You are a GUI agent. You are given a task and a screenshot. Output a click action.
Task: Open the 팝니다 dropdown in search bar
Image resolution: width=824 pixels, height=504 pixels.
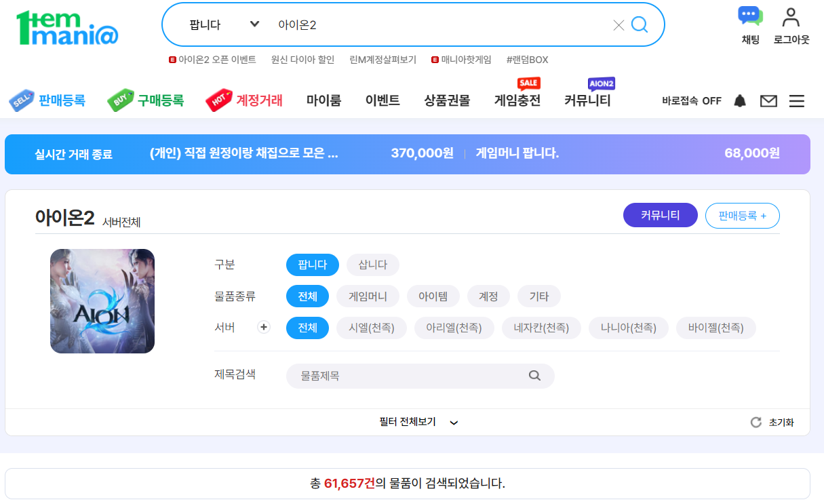[224, 25]
